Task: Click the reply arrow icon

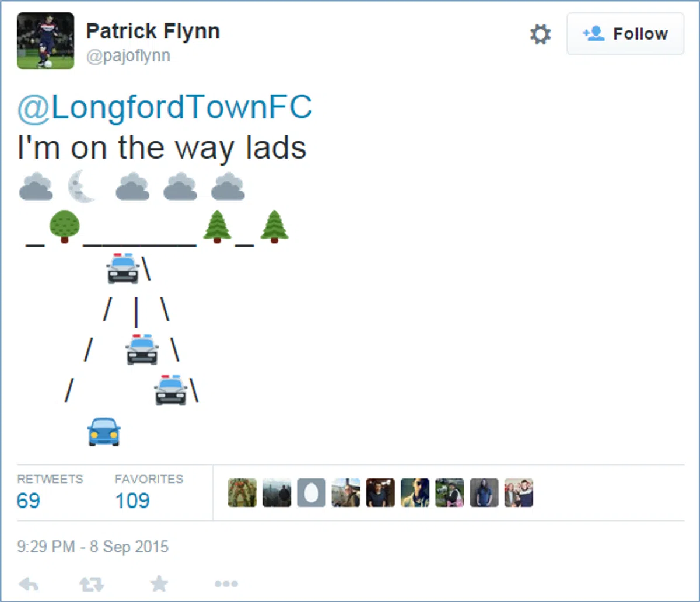Action: click(29, 583)
